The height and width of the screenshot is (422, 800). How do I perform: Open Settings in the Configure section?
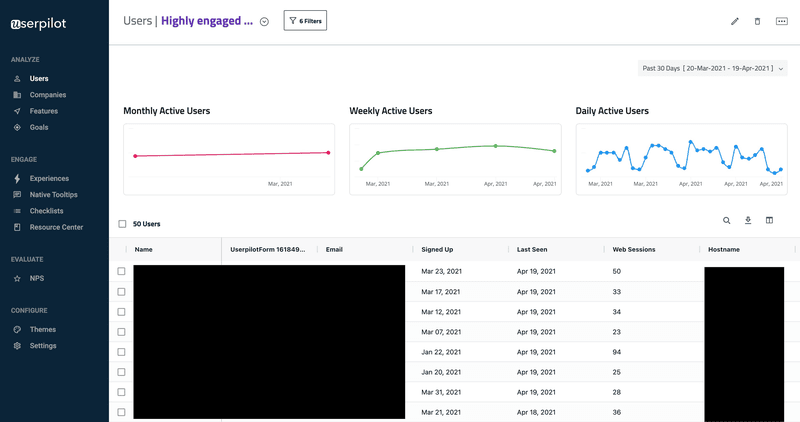point(43,346)
